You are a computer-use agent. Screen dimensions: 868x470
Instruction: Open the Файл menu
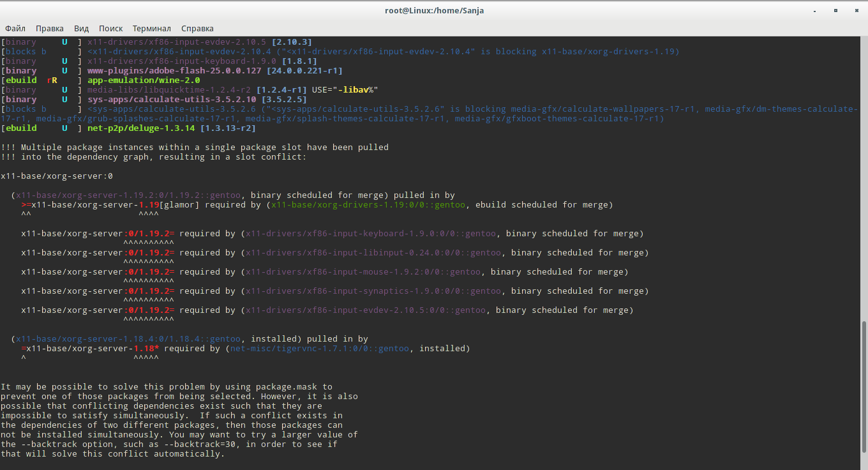tap(15, 28)
